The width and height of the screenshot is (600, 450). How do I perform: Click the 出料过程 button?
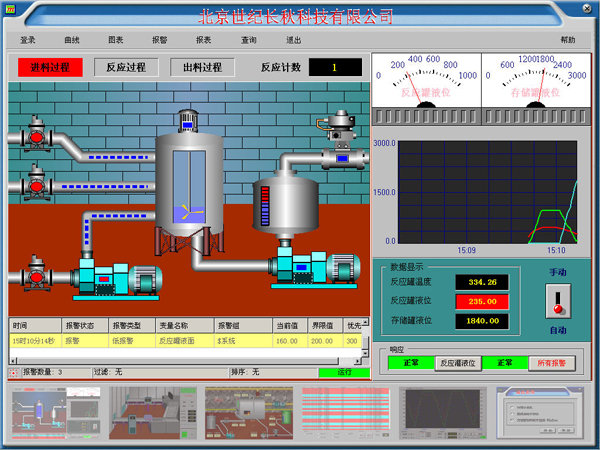coord(203,68)
